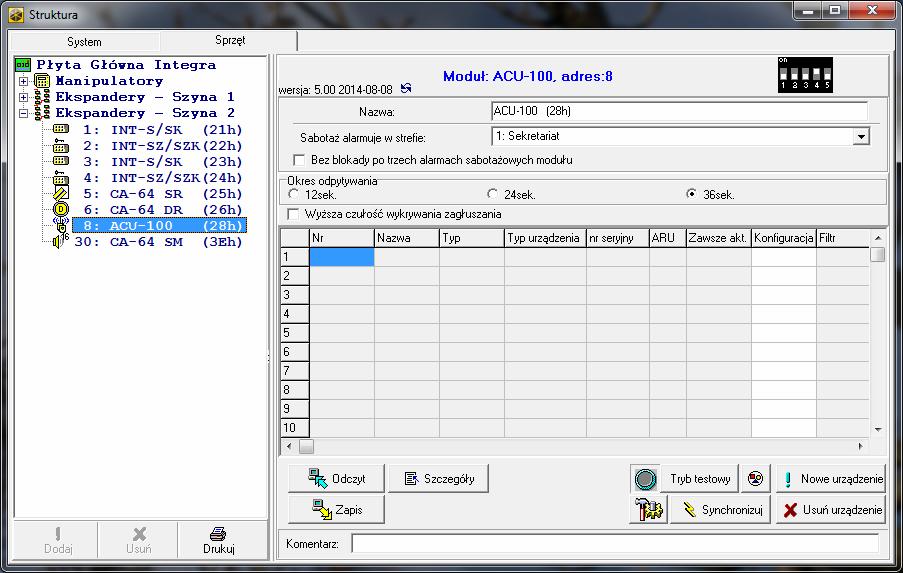The width and height of the screenshot is (903, 573).
Task: Expand Ekspandery Szyna 1 node
Action: pyautogui.click(x=23, y=97)
